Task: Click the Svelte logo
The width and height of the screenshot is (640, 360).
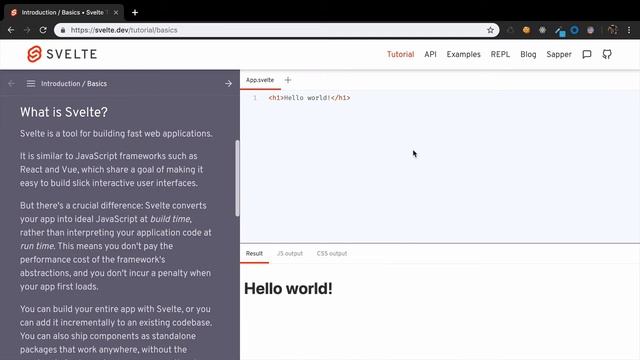Action: pyautogui.click(x=62, y=54)
